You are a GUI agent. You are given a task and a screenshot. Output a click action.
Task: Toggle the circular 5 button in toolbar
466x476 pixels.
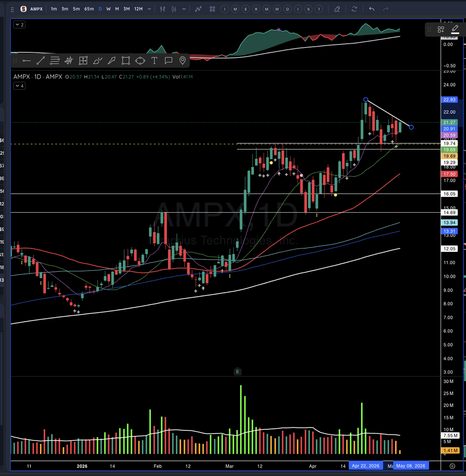[308, 9]
